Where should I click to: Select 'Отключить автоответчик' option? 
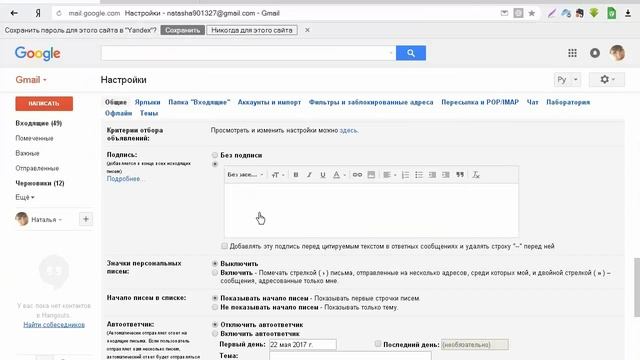coord(215,324)
